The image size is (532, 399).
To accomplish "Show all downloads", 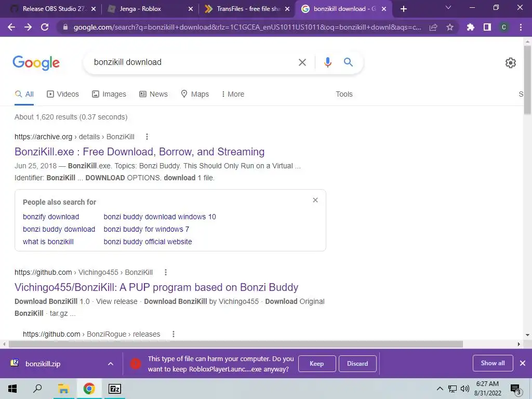I will (493, 363).
